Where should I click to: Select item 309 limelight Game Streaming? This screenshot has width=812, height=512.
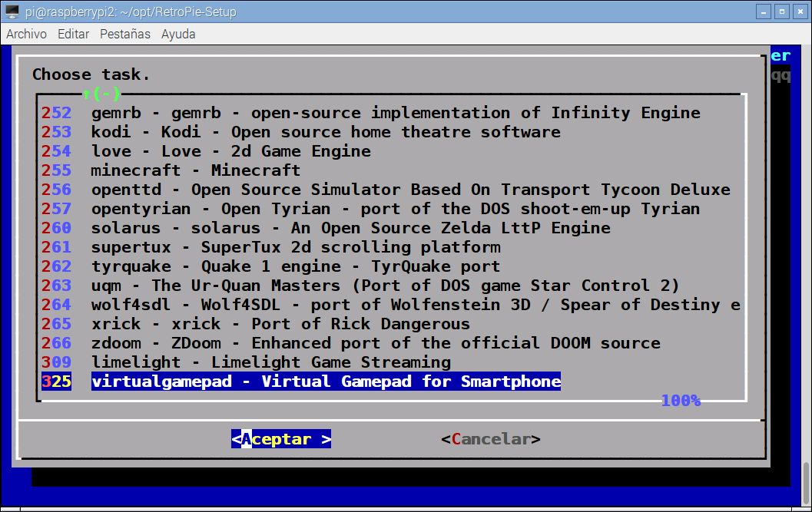[x=246, y=362]
